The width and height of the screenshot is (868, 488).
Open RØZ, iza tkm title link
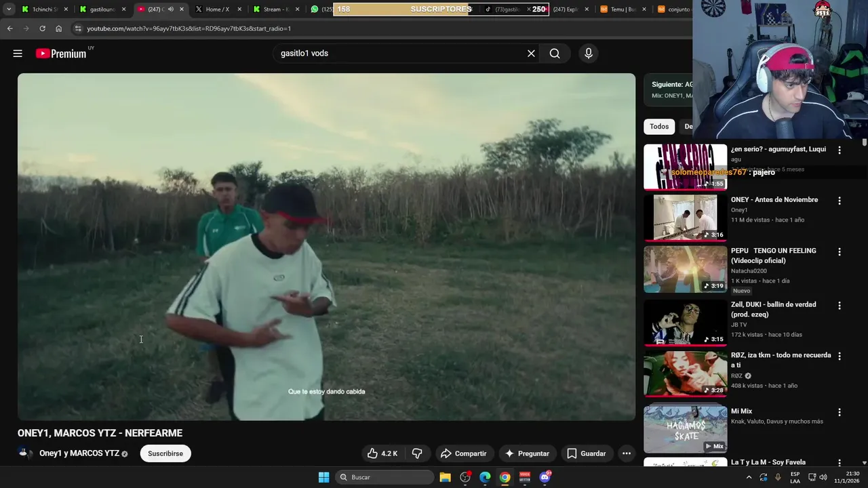click(781, 360)
